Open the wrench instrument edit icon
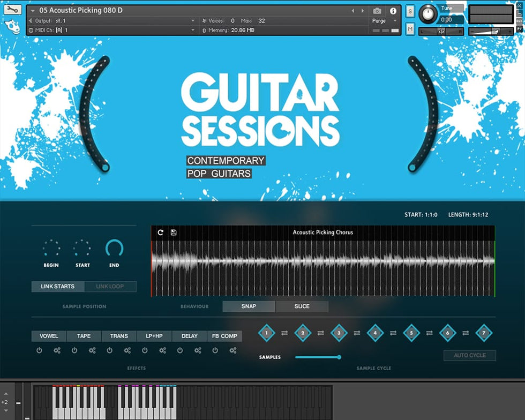 13,10
